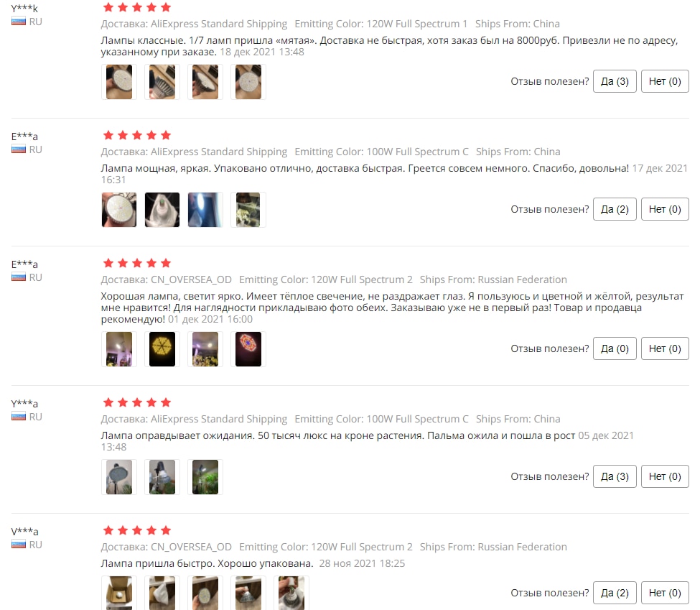Image resolution: width=700 pixels, height=610 pixels.
Task: Click the five-star rating on Y***a's review
Action: click(137, 402)
